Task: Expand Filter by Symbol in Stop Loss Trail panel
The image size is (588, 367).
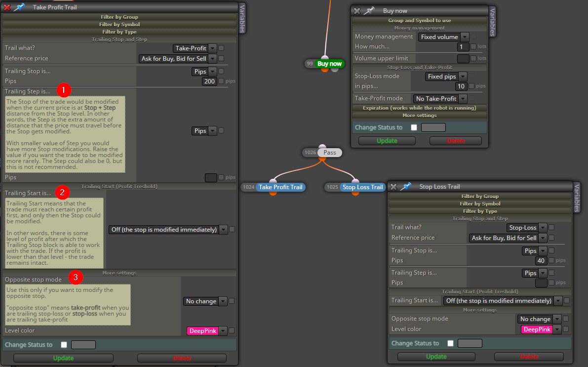Action: (x=480, y=204)
